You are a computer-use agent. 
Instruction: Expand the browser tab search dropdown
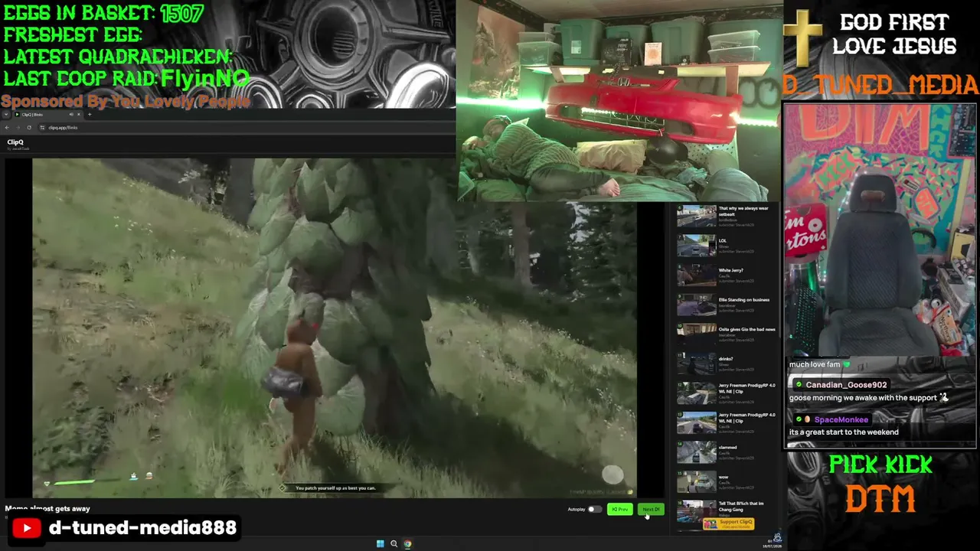tap(7, 115)
